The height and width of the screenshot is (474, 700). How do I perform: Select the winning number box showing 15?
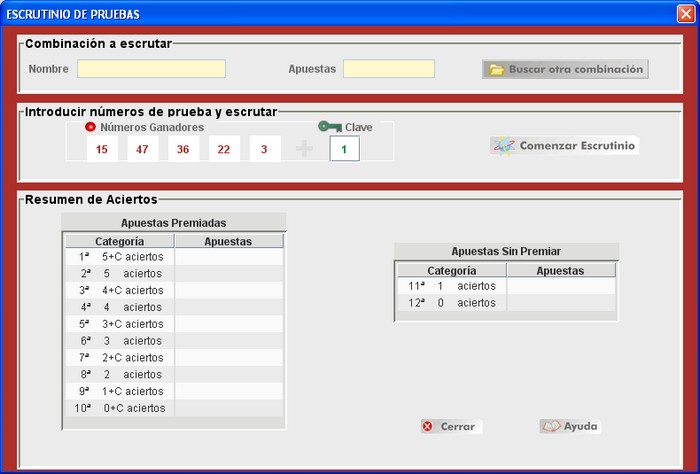pyautogui.click(x=102, y=149)
